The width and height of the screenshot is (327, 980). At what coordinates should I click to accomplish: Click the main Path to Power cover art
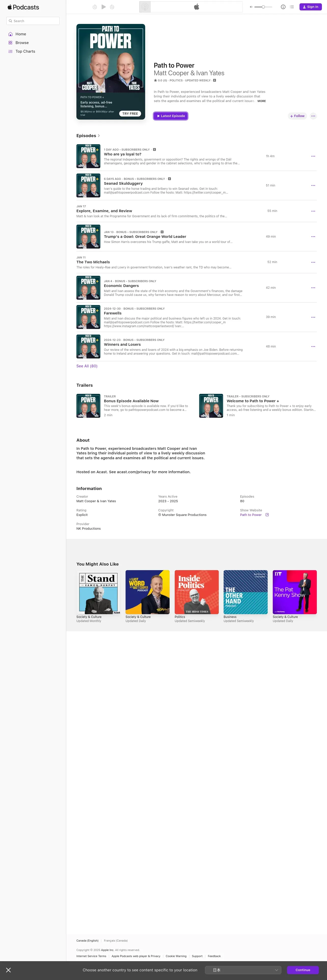pos(111,58)
